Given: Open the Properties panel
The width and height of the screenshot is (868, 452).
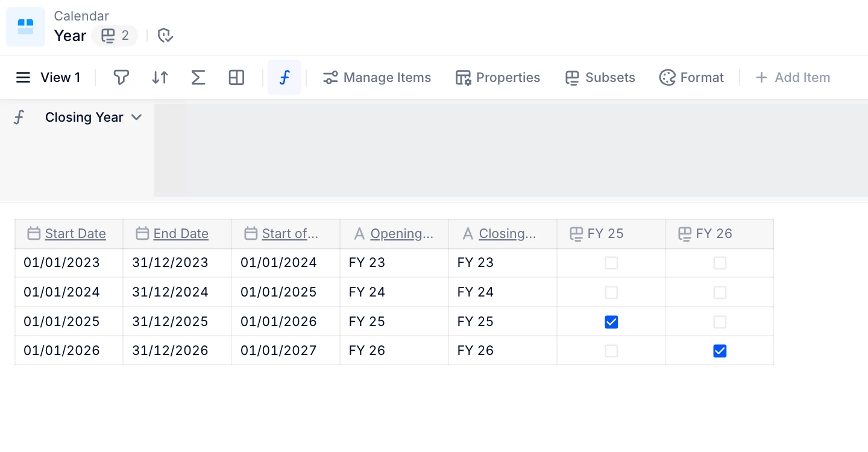Looking at the screenshot, I should pos(498,78).
